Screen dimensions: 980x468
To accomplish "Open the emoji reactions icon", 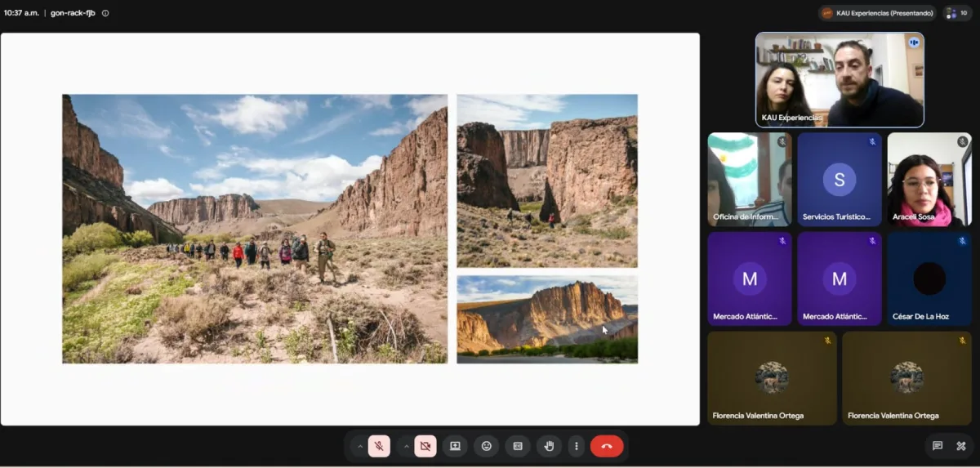I will tap(487, 446).
